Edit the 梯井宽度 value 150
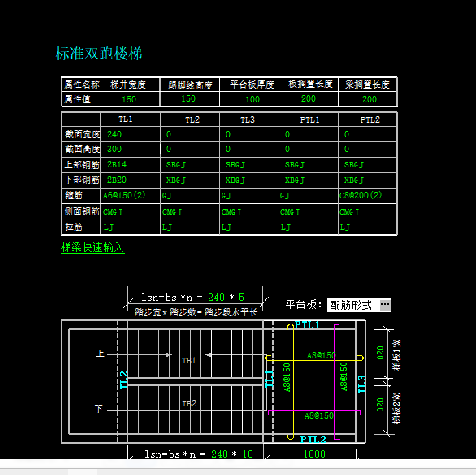The width and height of the screenshot is (476, 475). pyautogui.click(x=129, y=99)
